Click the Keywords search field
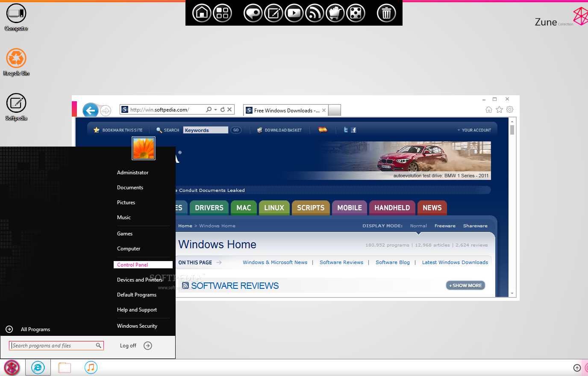This screenshot has width=588, height=376. [206, 130]
